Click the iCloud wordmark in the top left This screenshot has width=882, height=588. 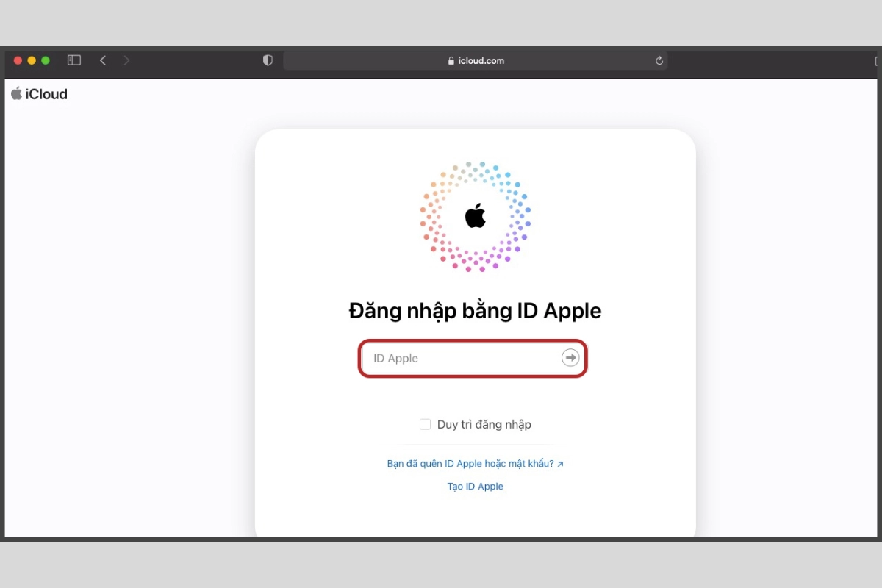46,93
